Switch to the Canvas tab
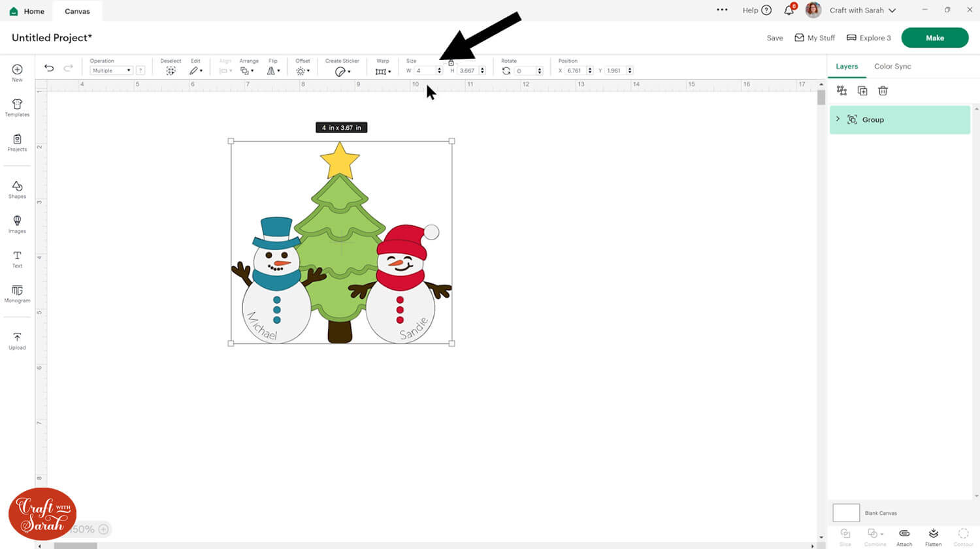 (x=77, y=11)
